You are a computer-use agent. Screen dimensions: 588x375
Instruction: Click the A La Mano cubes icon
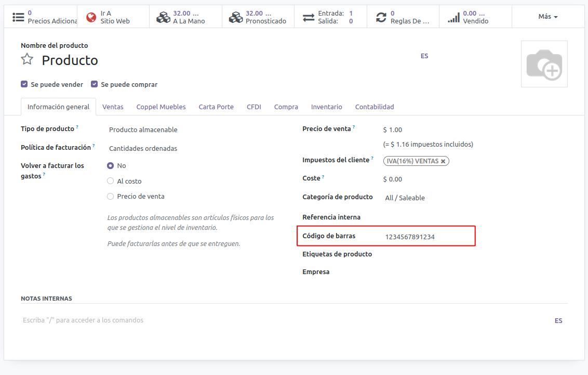pos(164,17)
